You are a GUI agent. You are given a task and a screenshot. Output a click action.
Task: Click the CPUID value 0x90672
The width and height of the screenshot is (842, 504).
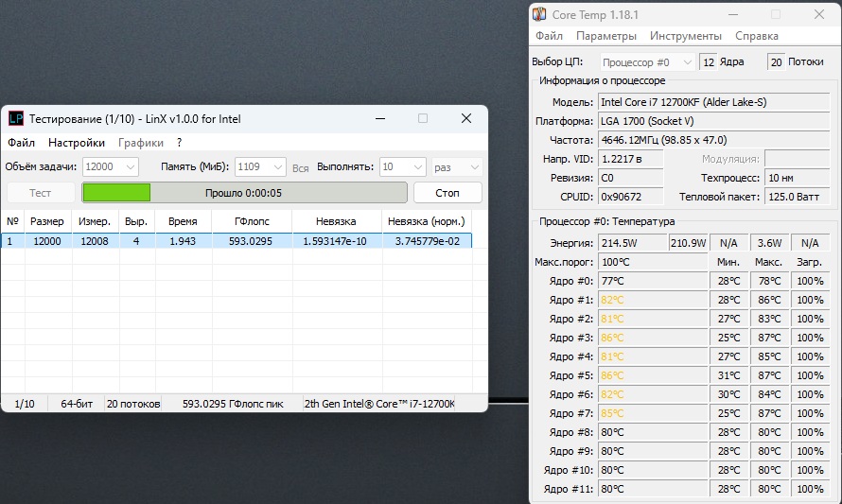coord(630,197)
